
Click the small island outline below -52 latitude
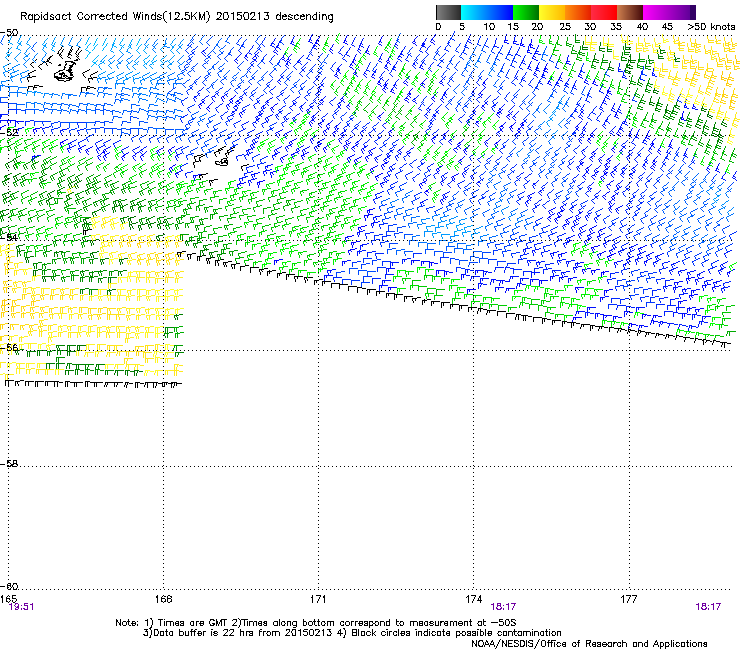point(222,161)
